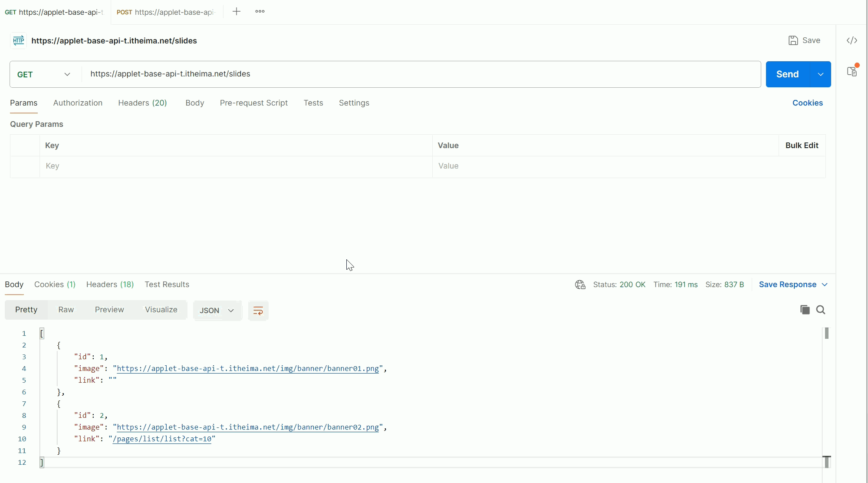
Task: Click the banner01.png image URL
Action: point(248,368)
